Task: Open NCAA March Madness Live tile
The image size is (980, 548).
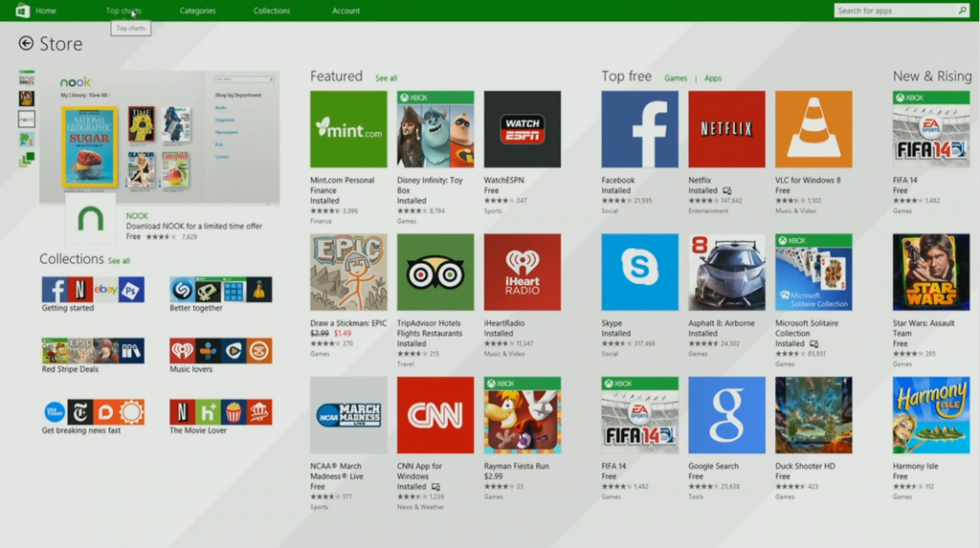Action: click(348, 415)
